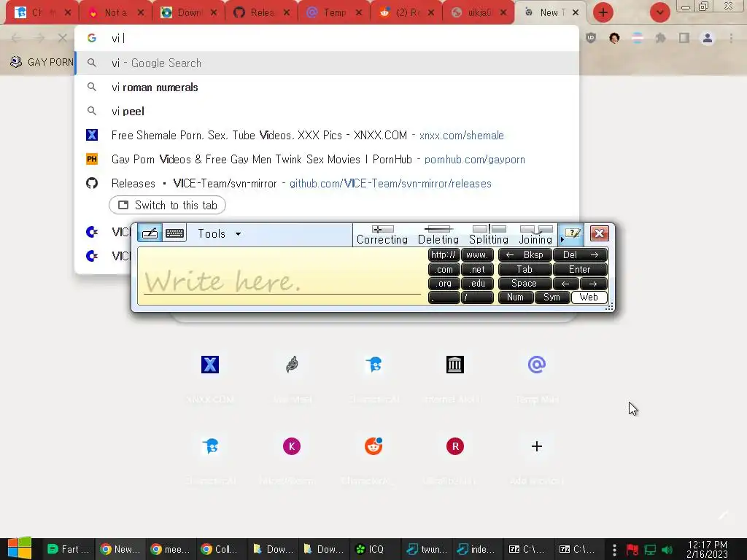Close the handwriting input panel
747x560 pixels.
(600, 233)
